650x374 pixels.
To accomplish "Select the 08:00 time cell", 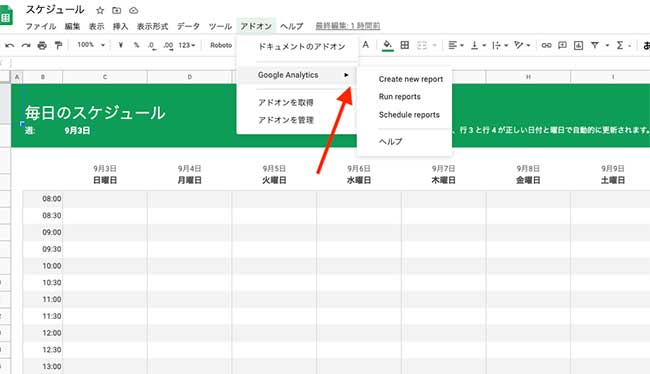I will [51, 199].
